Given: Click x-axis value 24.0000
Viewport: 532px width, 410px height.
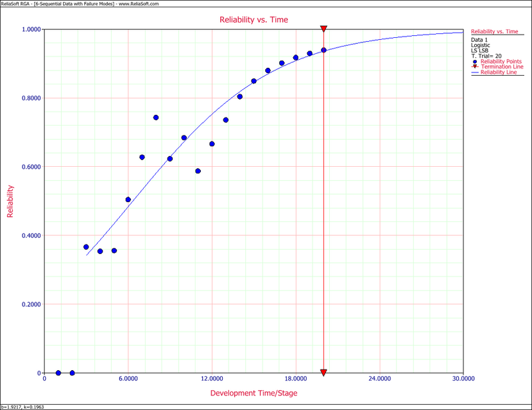Looking at the screenshot, I should tap(380, 379).
